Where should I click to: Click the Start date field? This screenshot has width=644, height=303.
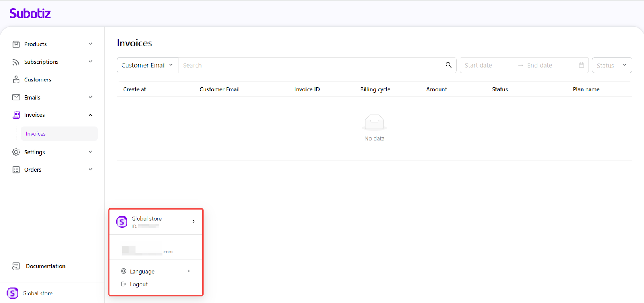487,65
